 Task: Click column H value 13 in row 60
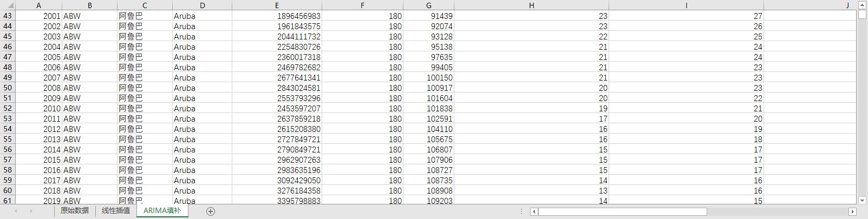531,191
